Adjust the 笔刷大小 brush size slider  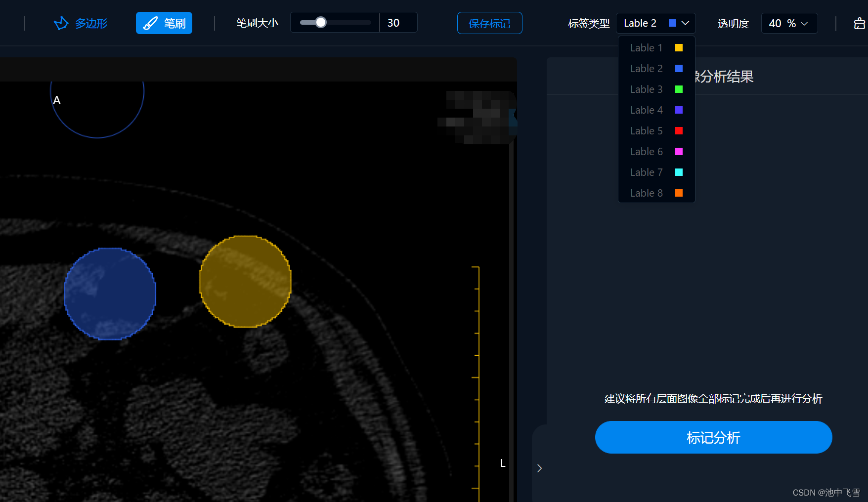pos(320,22)
